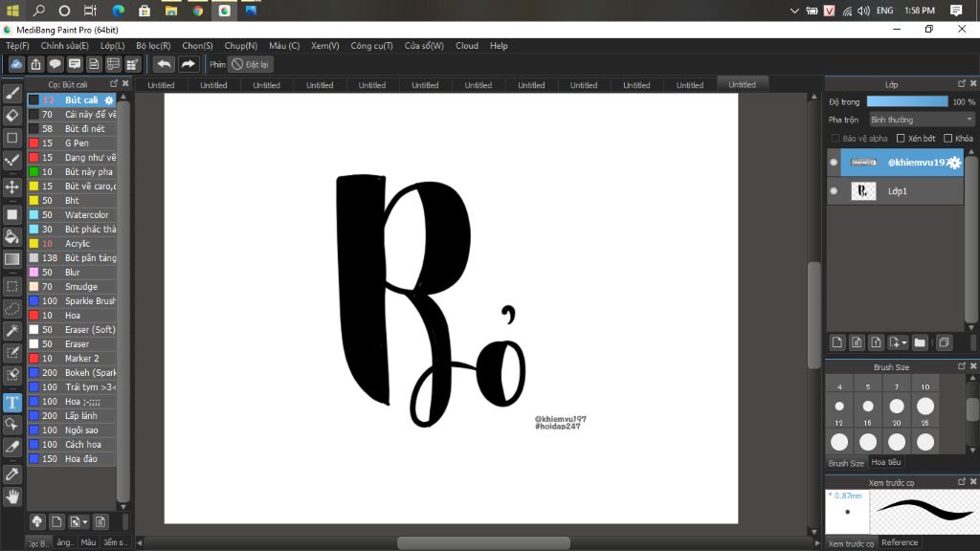The image size is (980, 551).
Task: Open Bút cali brush settings gear
Action: point(109,99)
